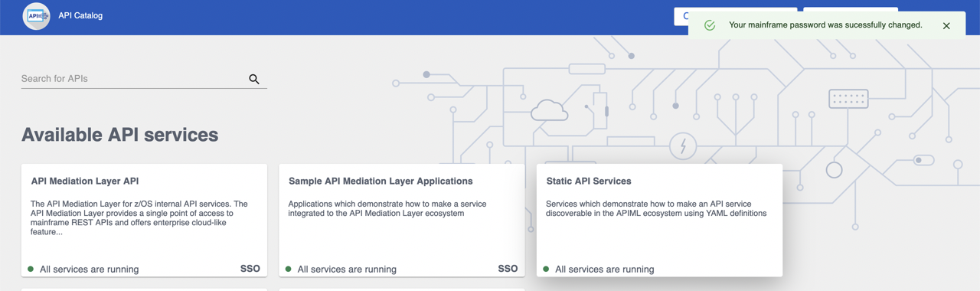Click the green status dot on Static API Services
The height and width of the screenshot is (291, 980).
[x=546, y=269]
